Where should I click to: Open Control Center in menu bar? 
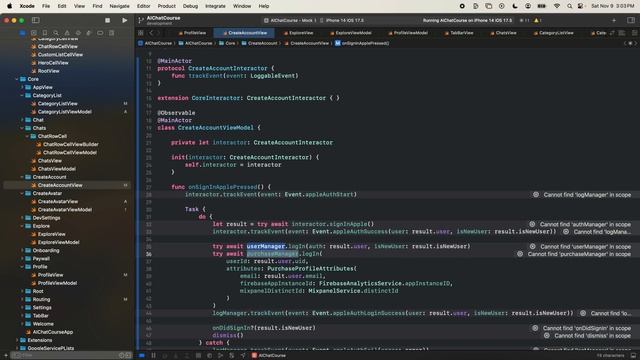tap(580, 6)
